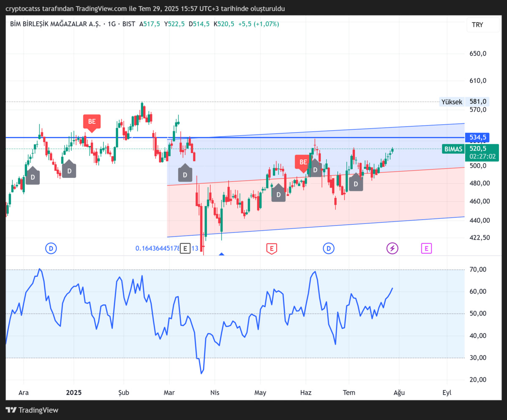Click the 70,00 RSI axis label
The image size is (507, 420).
[478, 270]
